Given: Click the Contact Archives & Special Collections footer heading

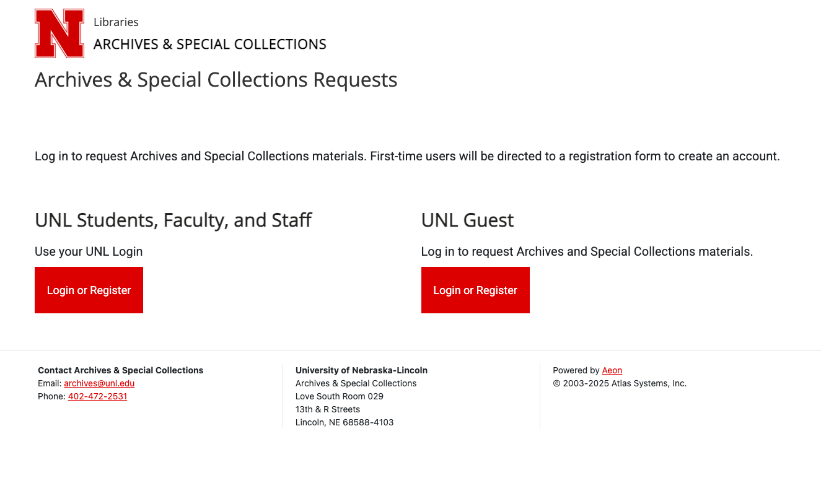Looking at the screenshot, I should click(x=121, y=370).
